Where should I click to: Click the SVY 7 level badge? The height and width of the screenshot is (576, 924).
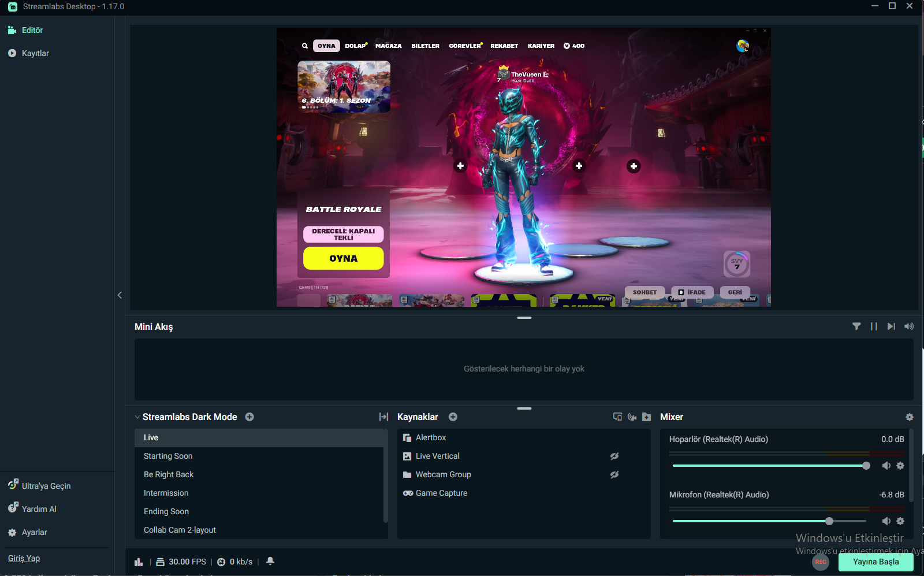point(737,264)
